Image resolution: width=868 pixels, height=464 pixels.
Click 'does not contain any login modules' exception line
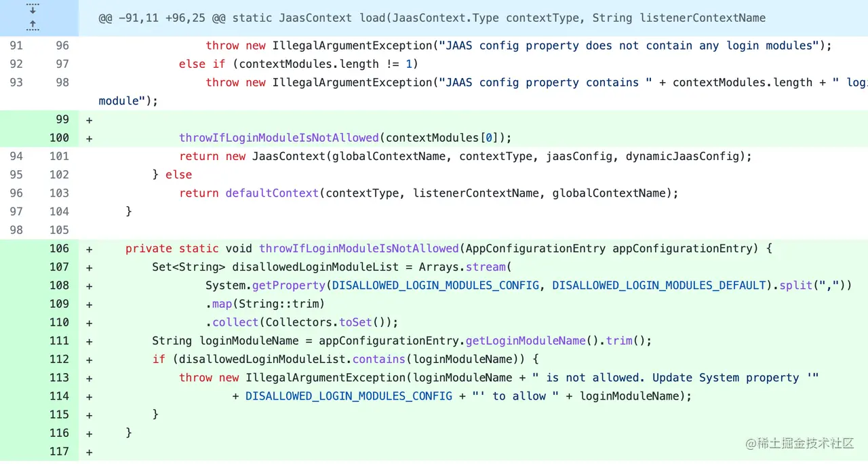519,45
